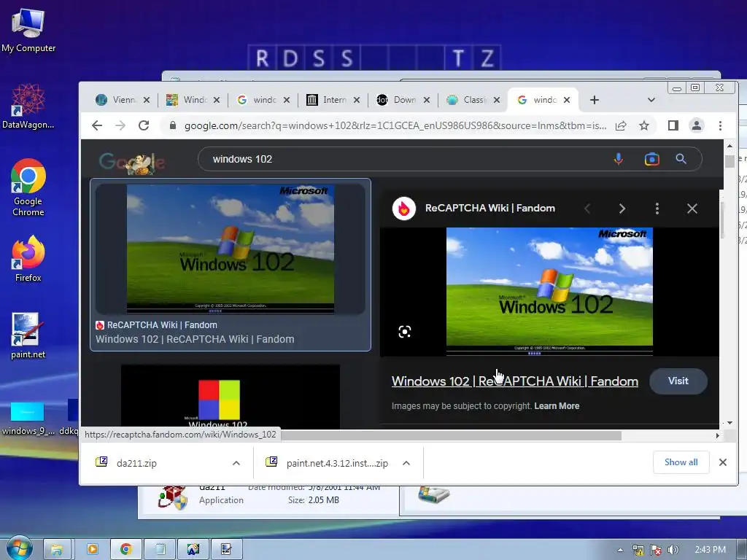Screen dimensions: 747x560
Task: Go to Google logo home
Action: tap(132, 163)
